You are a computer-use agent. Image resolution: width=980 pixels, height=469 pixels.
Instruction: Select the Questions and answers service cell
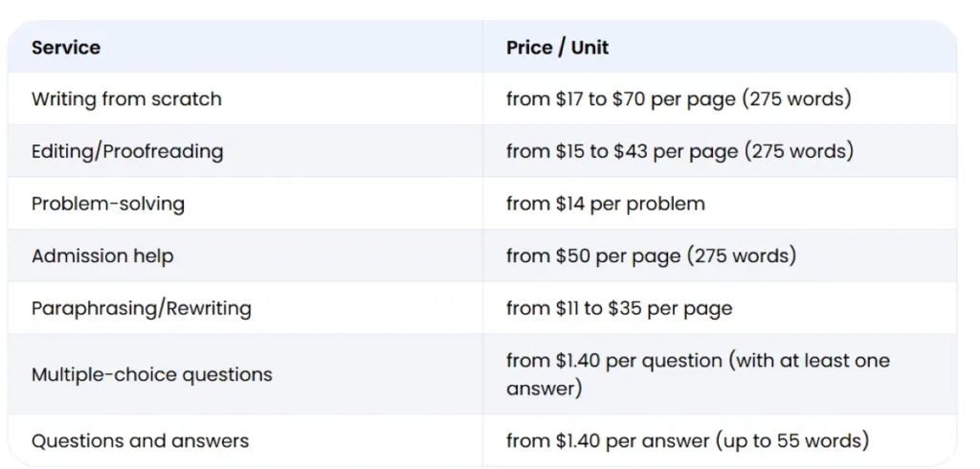click(x=140, y=440)
